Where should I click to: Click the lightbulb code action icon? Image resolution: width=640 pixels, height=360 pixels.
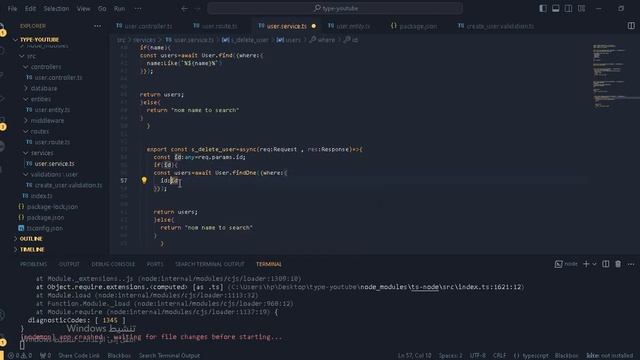[144, 180]
